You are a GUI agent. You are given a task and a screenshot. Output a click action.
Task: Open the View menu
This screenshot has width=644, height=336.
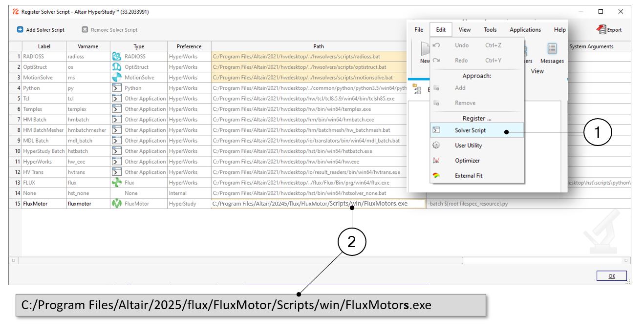coord(465,30)
